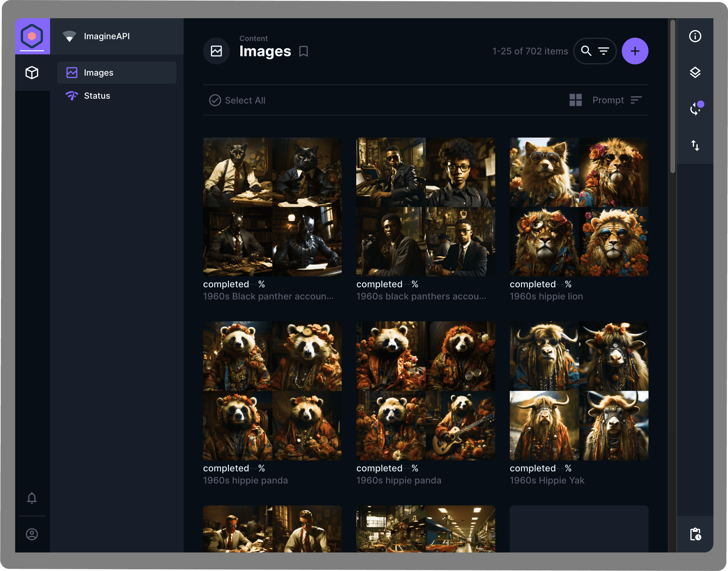The width and height of the screenshot is (728, 571).
Task: Open the 1960s black panthers people card
Action: [425, 207]
